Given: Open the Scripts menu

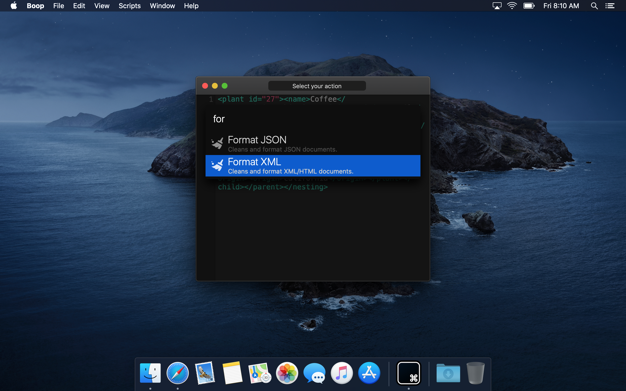Looking at the screenshot, I should tap(129, 6).
